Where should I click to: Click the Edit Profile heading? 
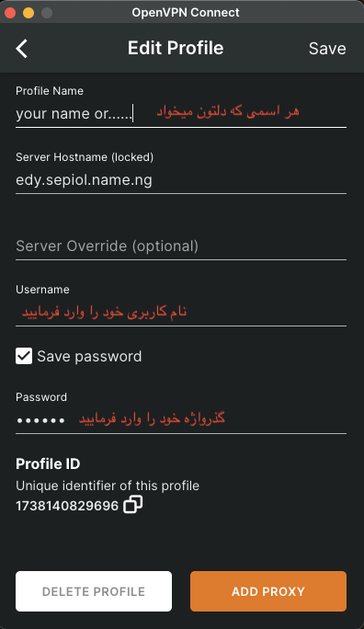point(176,48)
